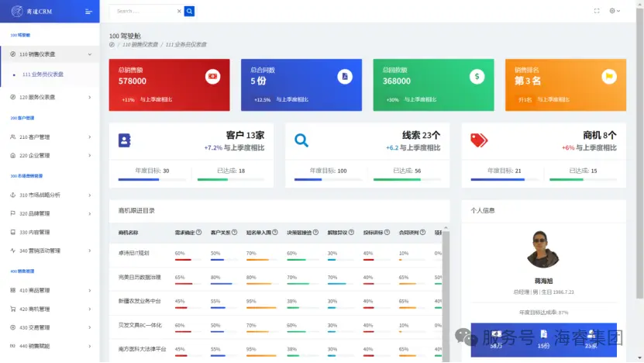Enter fullscreen using the expand icon
644x363 pixels.
pyautogui.click(x=597, y=11)
